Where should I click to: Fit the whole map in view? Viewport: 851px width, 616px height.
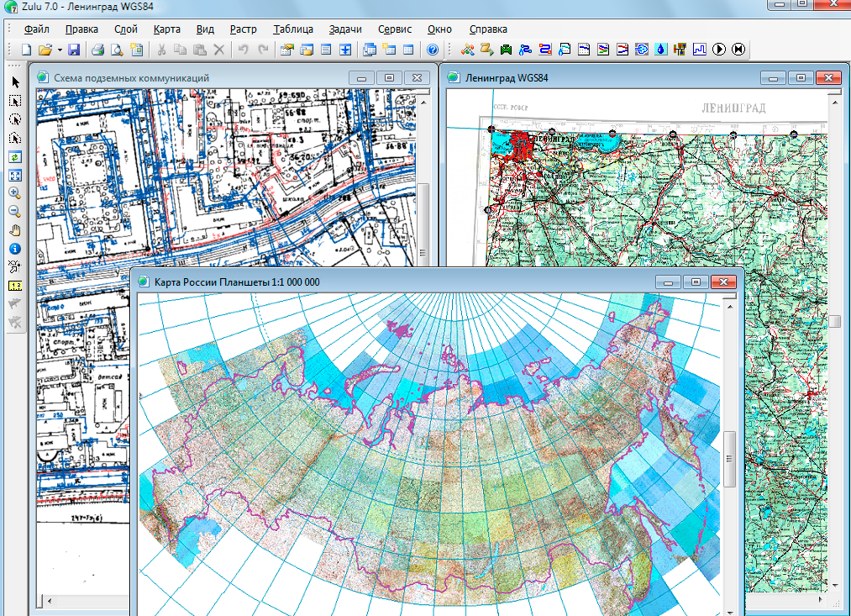point(15,176)
